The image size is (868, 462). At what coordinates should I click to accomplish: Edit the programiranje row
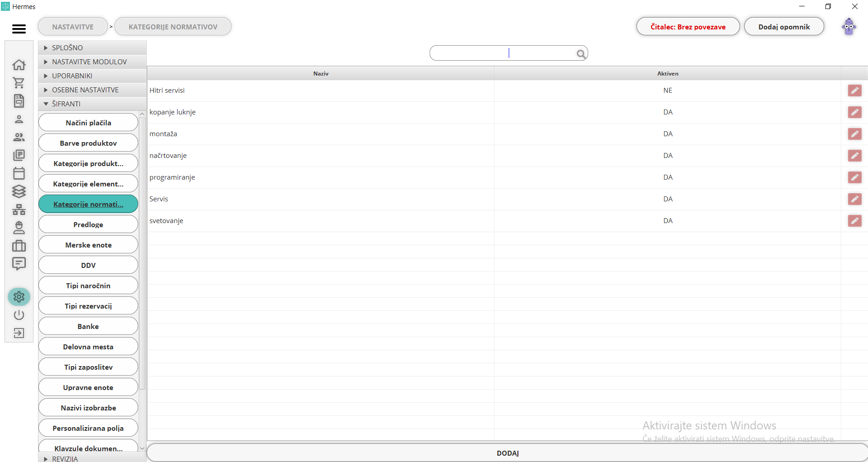pos(854,177)
